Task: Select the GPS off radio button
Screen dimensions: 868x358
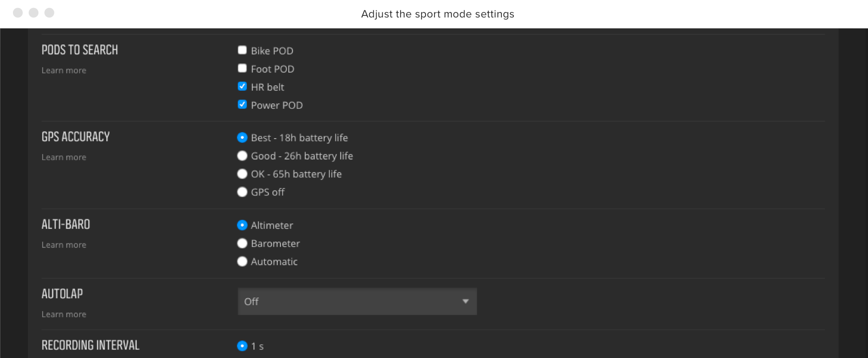Action: (x=242, y=191)
